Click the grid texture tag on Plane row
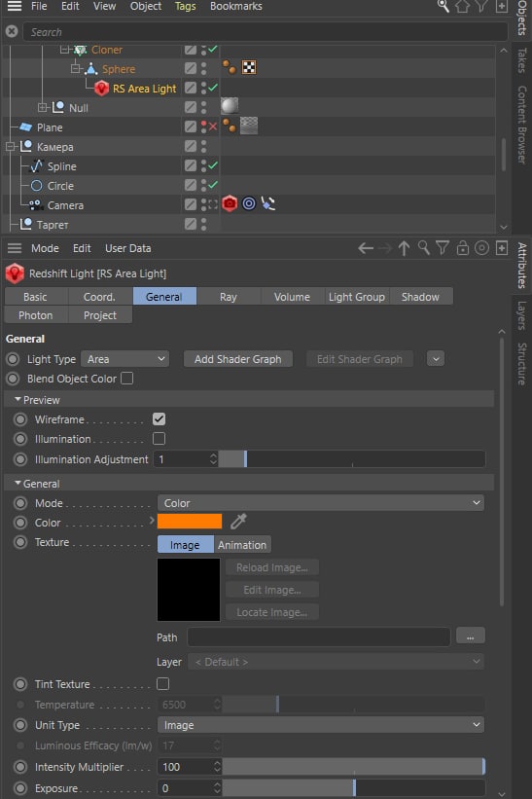The image size is (532, 799). pyautogui.click(x=249, y=126)
